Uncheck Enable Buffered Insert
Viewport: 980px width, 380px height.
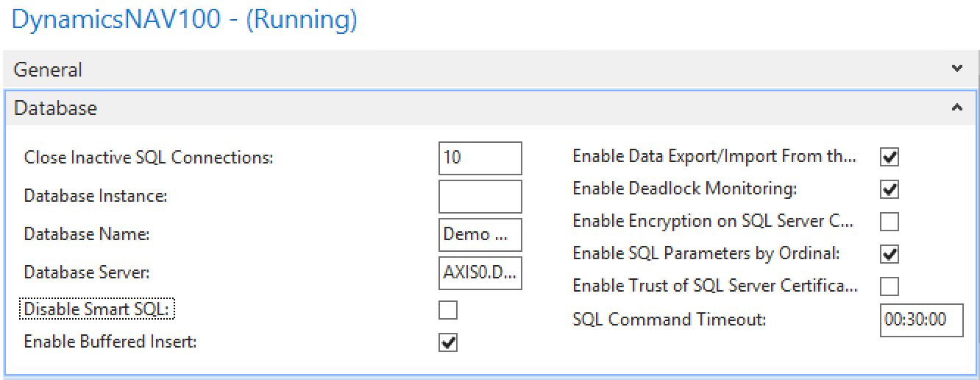448,342
